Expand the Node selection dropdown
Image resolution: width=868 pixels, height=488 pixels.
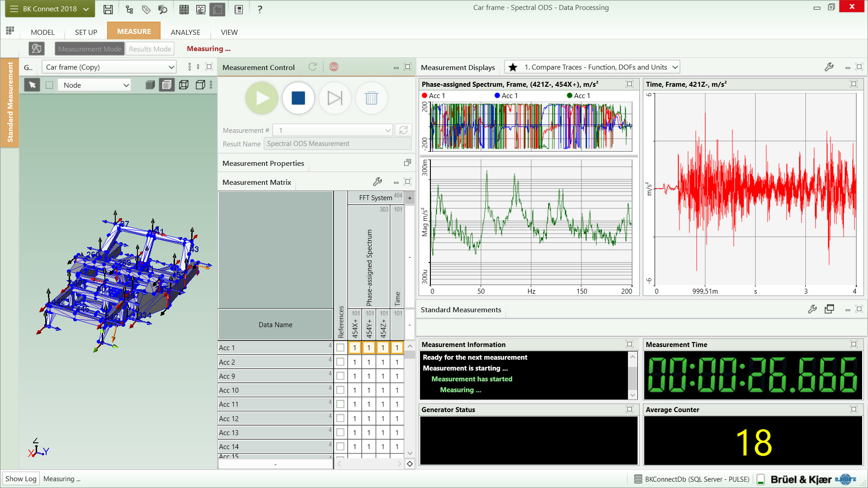(x=126, y=85)
